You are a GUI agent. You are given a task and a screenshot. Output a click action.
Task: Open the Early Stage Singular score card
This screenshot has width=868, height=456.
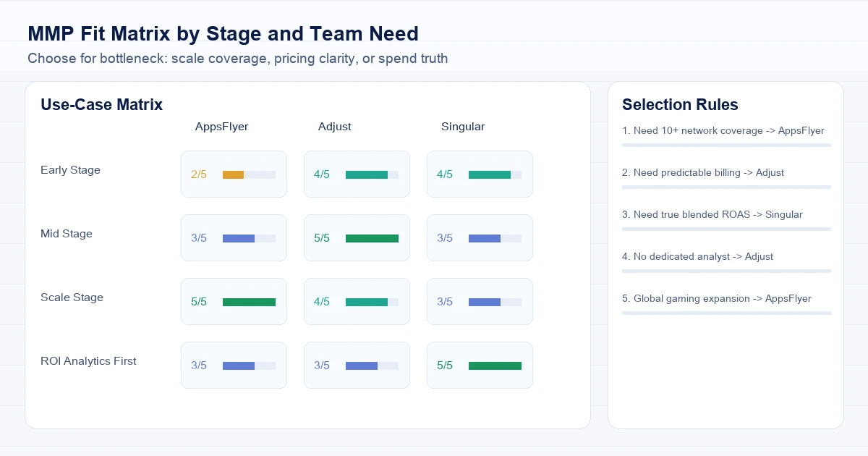[x=480, y=174]
